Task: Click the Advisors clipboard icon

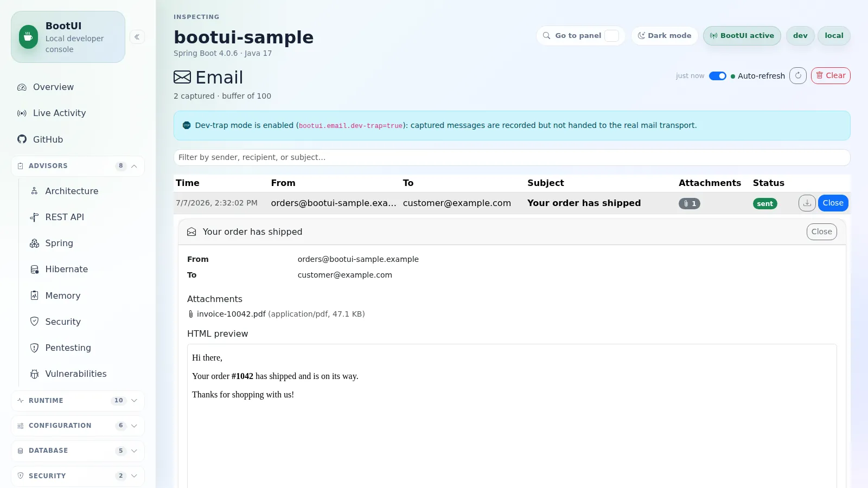Action: coord(21,166)
